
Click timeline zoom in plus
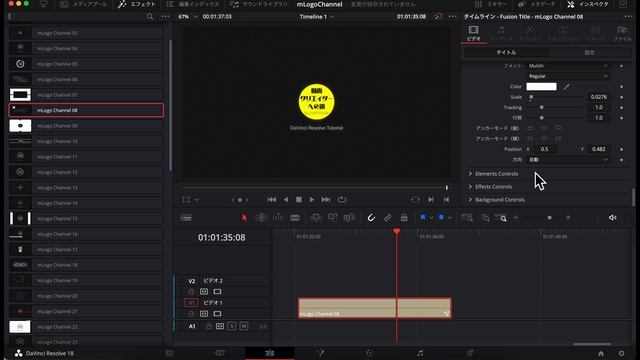568,218
